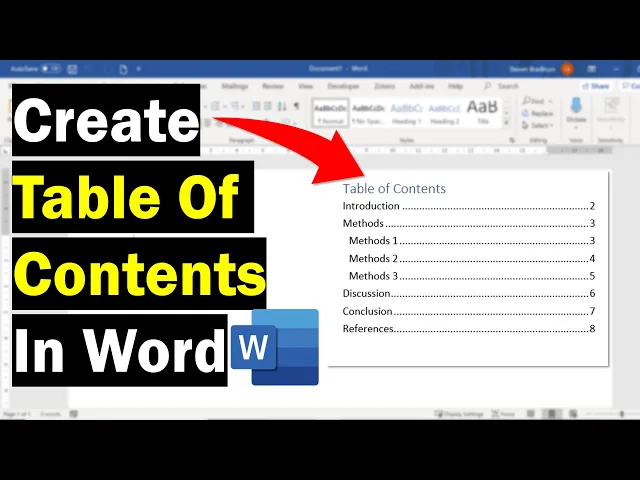Open the Find dropdown arrow
The image size is (640, 480).
pyautogui.click(x=550, y=101)
